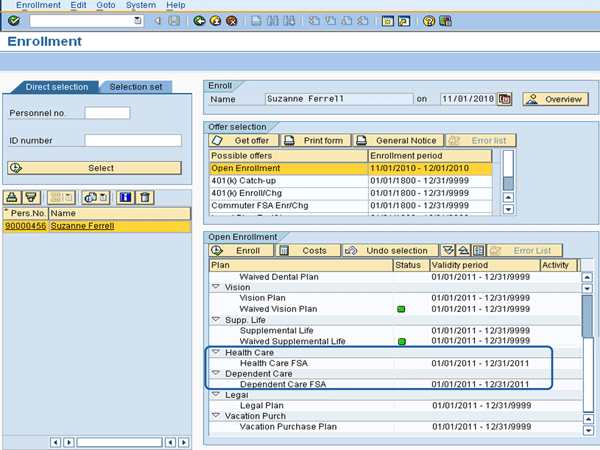The width and height of the screenshot is (600, 450).
Task: Open Help via yellow question mark icon
Action: 429,20
